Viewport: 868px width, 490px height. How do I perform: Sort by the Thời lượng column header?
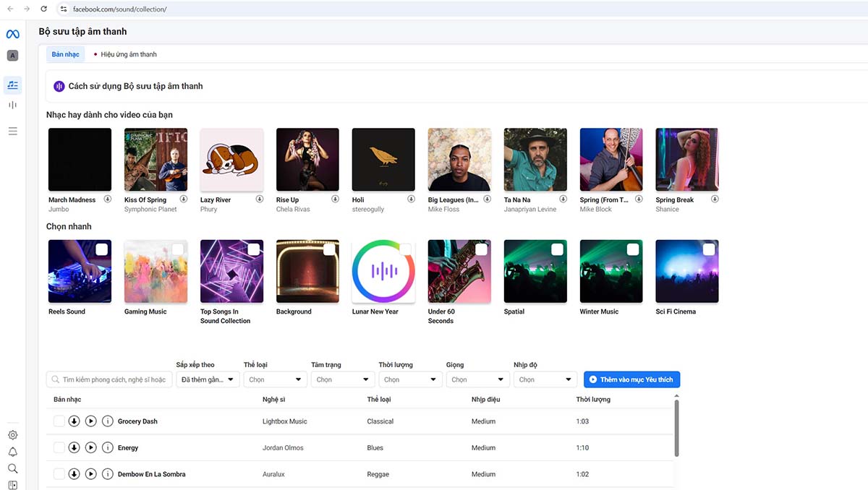coord(593,399)
